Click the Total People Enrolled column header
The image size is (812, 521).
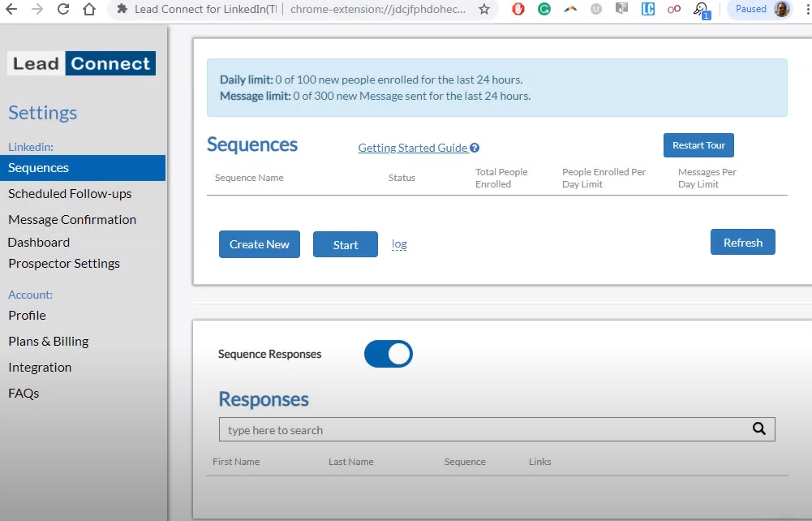pos(501,178)
